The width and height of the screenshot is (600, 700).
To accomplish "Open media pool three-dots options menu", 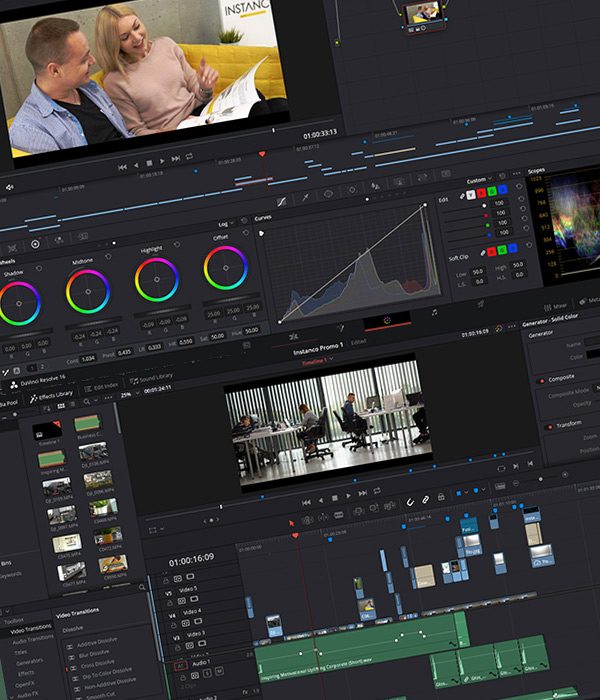I will point(107,398).
